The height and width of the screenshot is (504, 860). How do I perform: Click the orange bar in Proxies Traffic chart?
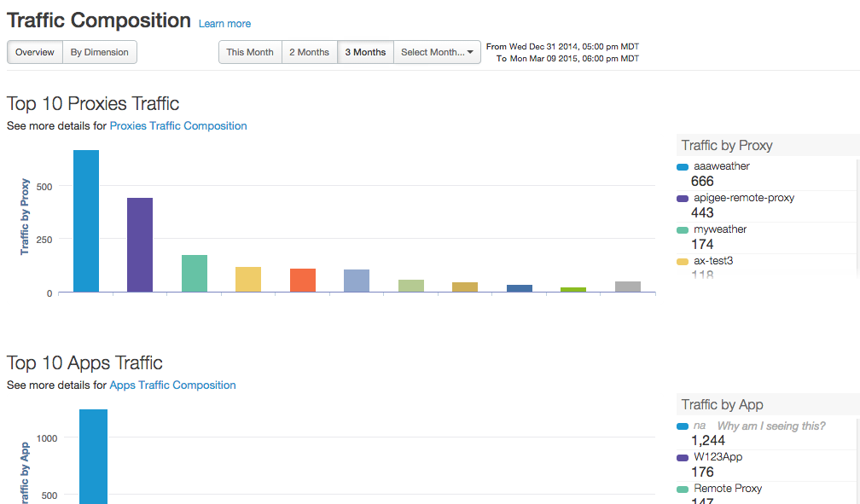(x=302, y=281)
